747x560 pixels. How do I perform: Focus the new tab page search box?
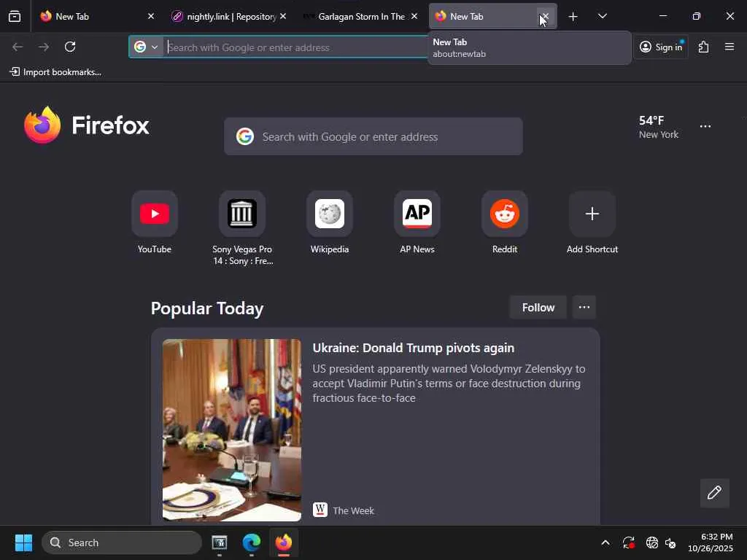(x=373, y=136)
